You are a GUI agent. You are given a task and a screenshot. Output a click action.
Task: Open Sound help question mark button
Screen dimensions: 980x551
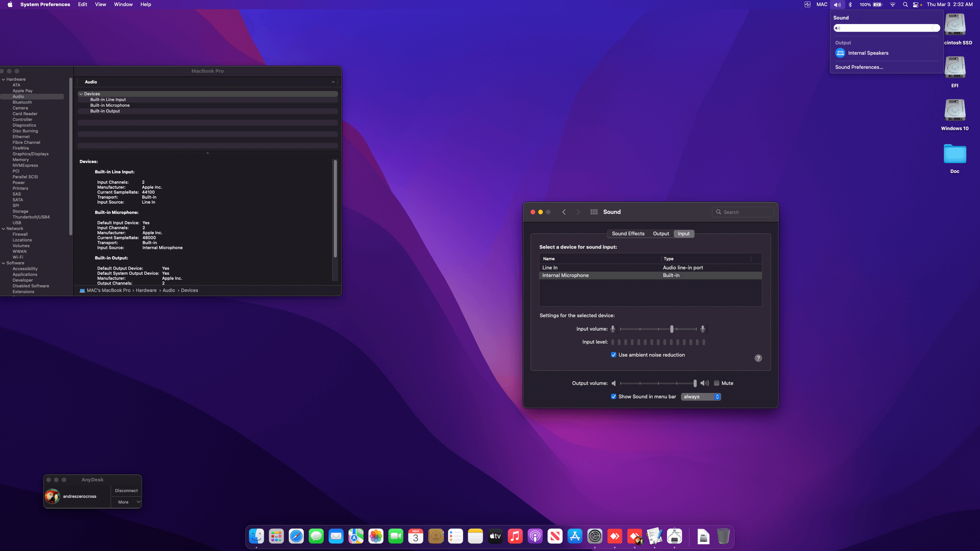pyautogui.click(x=758, y=358)
